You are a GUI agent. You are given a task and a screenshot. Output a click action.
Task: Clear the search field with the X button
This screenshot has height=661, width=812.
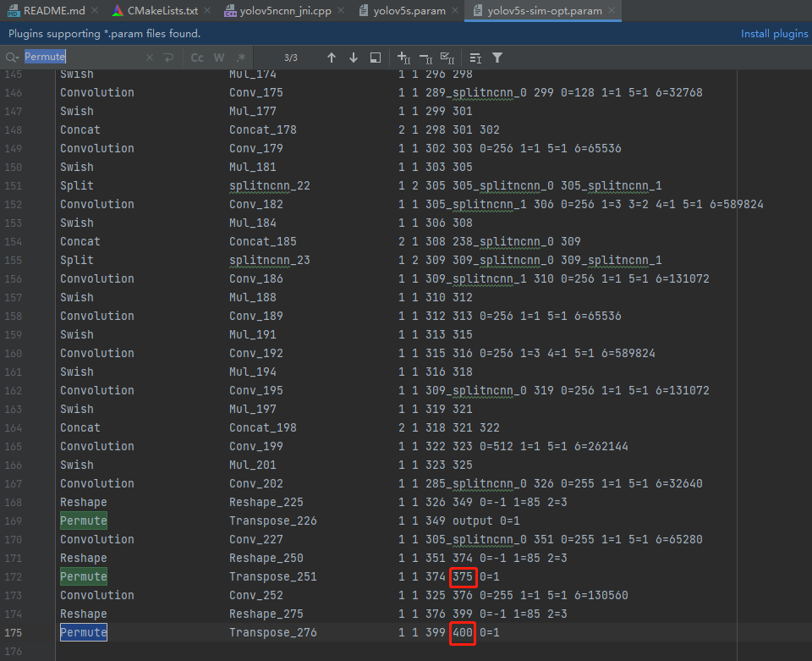click(x=150, y=58)
